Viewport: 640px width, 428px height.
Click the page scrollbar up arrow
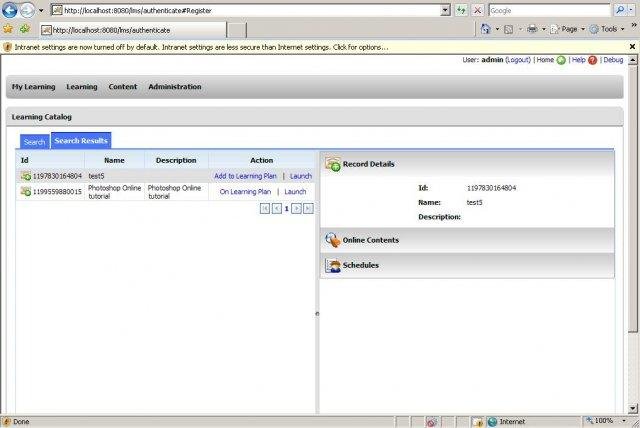[x=633, y=60]
